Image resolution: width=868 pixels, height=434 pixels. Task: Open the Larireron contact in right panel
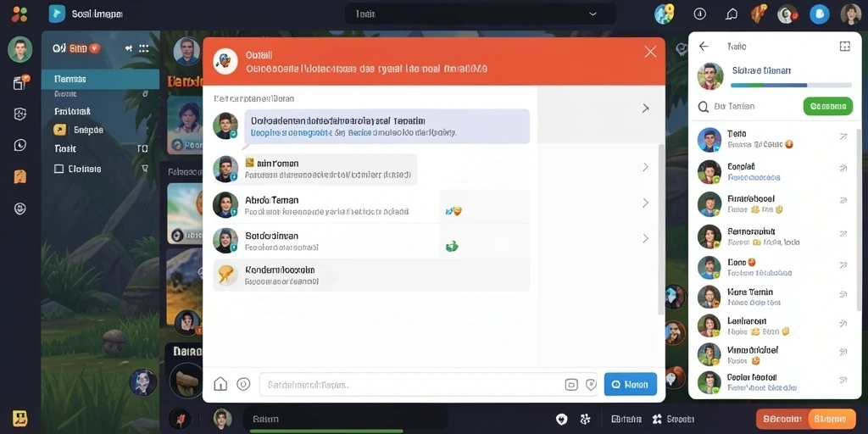774,325
